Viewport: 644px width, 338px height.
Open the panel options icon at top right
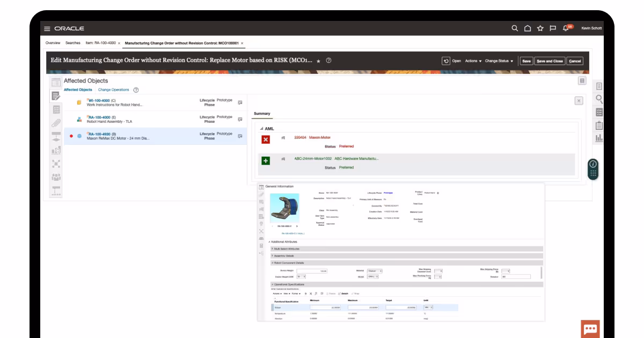[x=582, y=80]
